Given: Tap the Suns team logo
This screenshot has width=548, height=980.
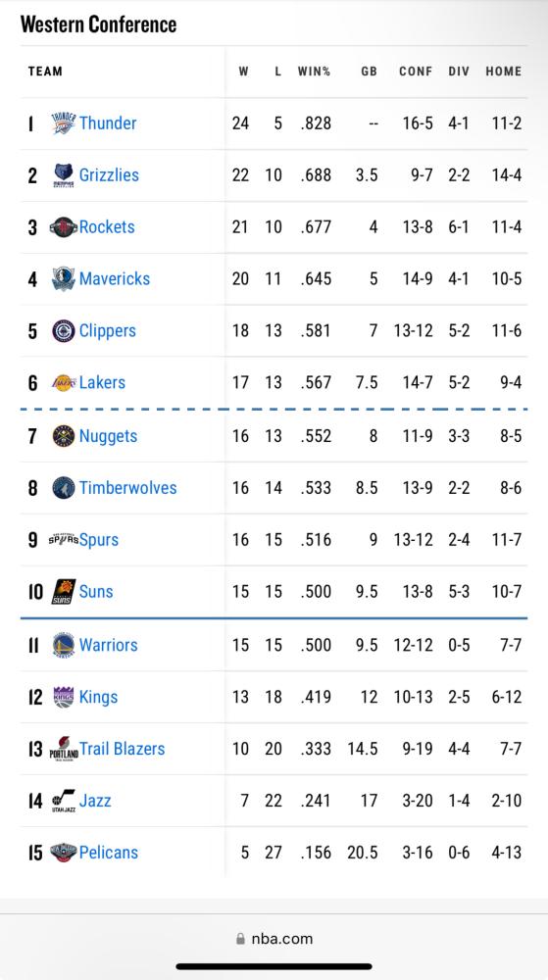Looking at the screenshot, I should [64, 591].
